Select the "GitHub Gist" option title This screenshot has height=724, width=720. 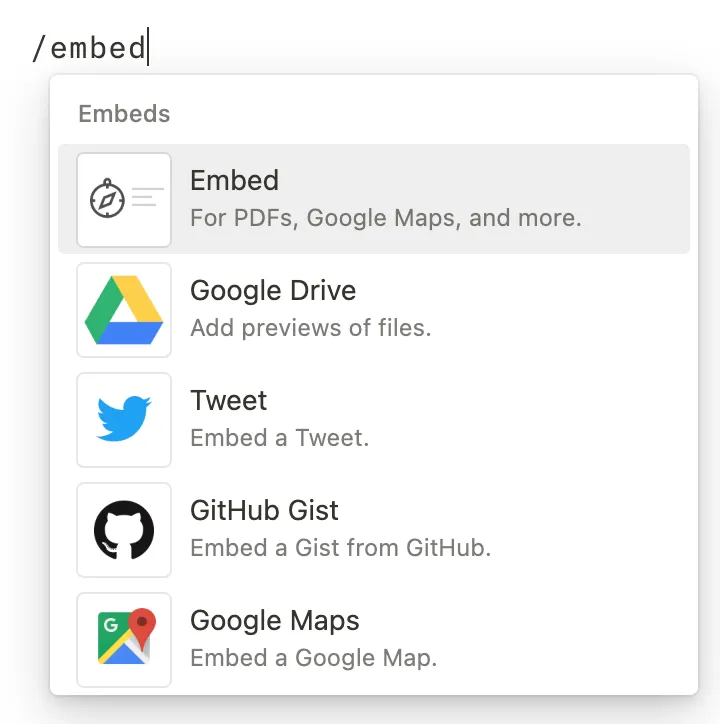coord(264,511)
